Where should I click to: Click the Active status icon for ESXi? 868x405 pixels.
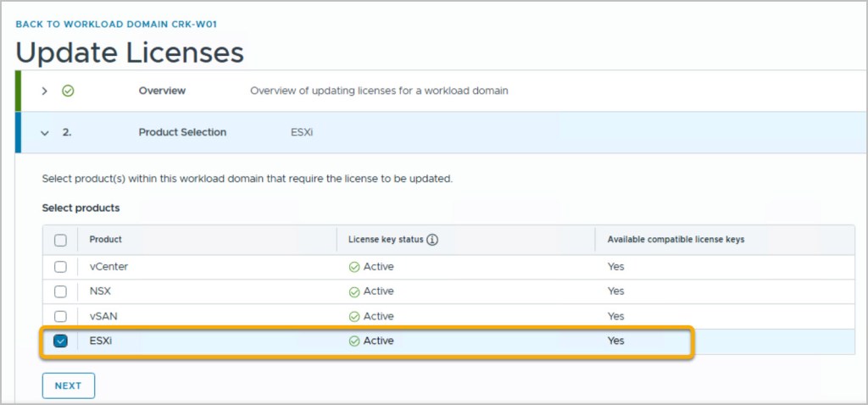[x=354, y=341]
